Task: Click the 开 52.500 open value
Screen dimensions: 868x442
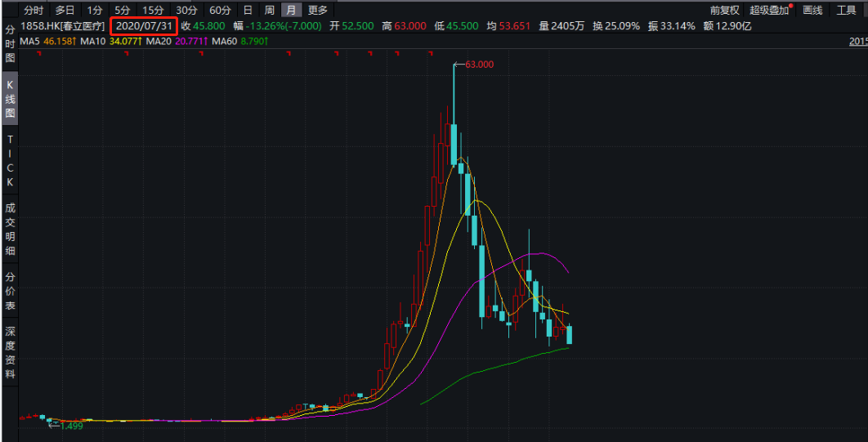Action: click(351, 26)
